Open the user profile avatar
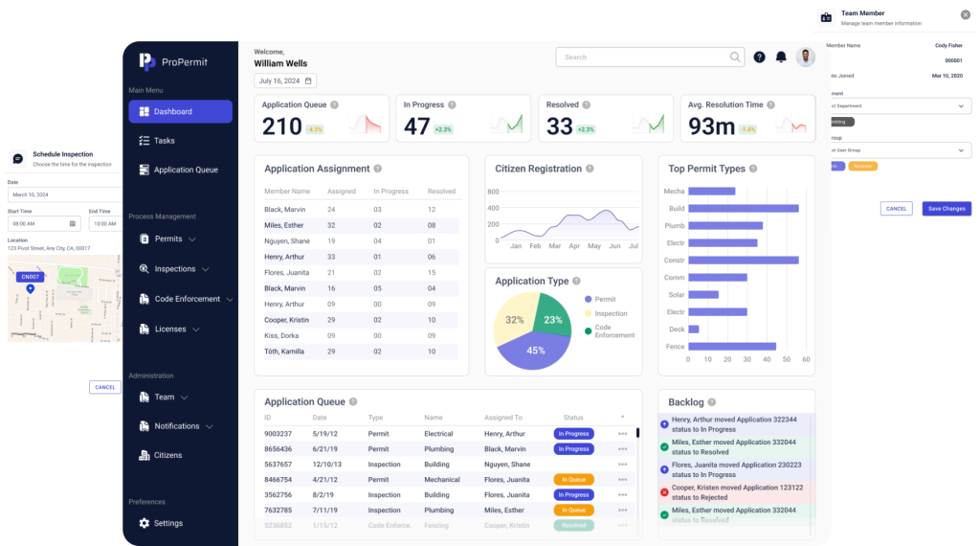This screenshot has height=546, width=980. (x=806, y=57)
